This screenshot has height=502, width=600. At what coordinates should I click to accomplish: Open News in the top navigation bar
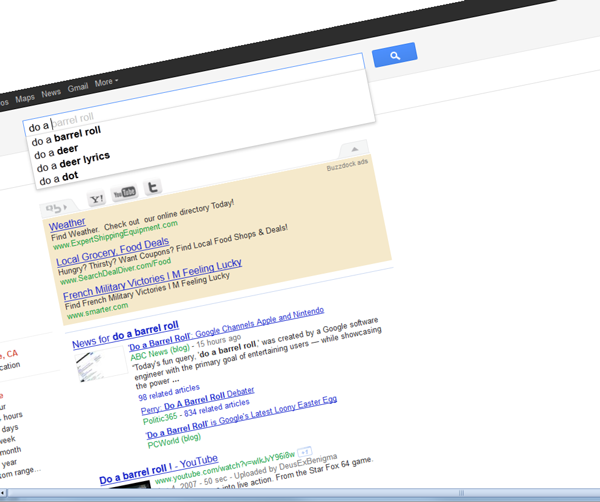point(51,93)
